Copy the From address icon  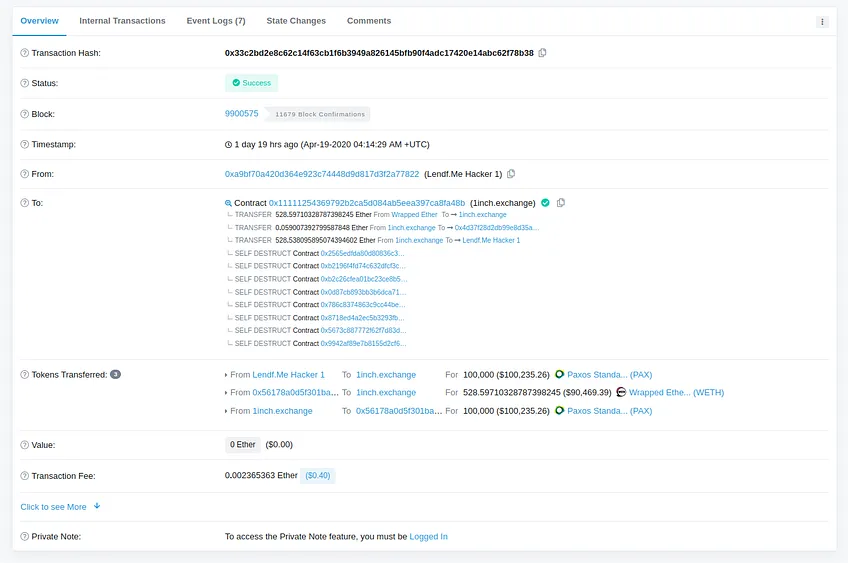[x=511, y=174]
